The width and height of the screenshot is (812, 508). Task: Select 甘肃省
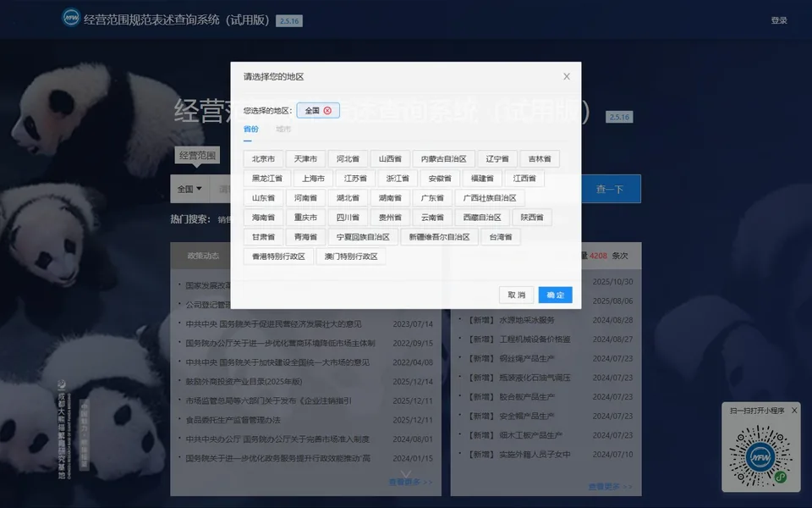(263, 237)
